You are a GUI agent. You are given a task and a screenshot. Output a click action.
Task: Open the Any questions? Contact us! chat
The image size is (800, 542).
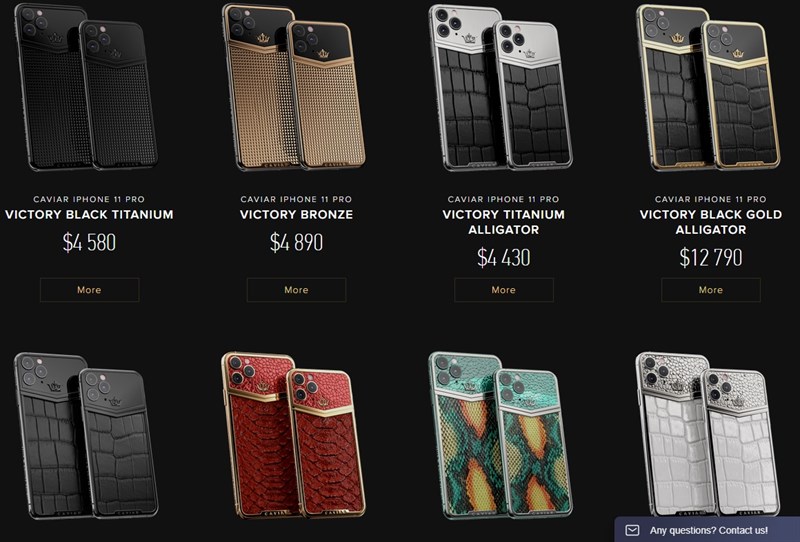point(707,530)
